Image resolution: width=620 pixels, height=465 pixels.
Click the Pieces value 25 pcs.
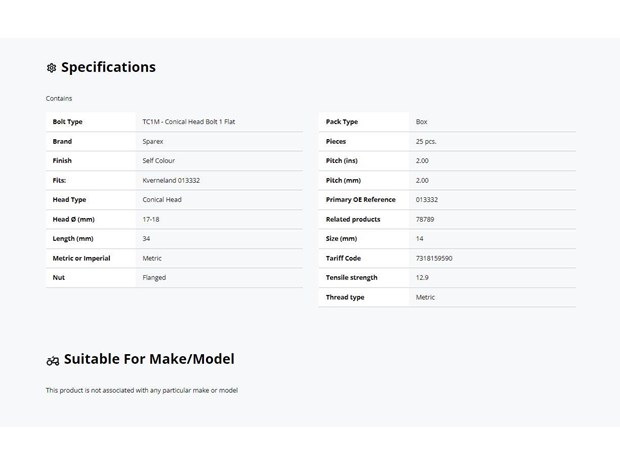pyautogui.click(x=426, y=142)
